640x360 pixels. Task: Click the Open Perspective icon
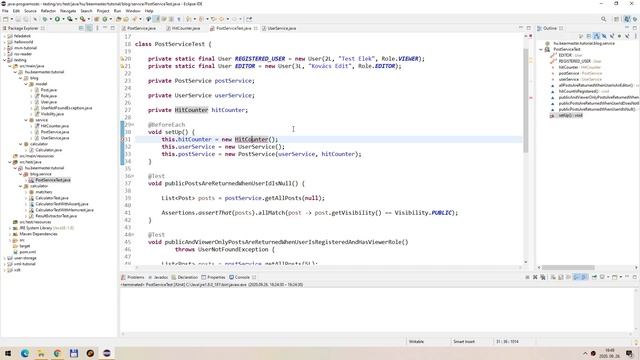(x=617, y=19)
